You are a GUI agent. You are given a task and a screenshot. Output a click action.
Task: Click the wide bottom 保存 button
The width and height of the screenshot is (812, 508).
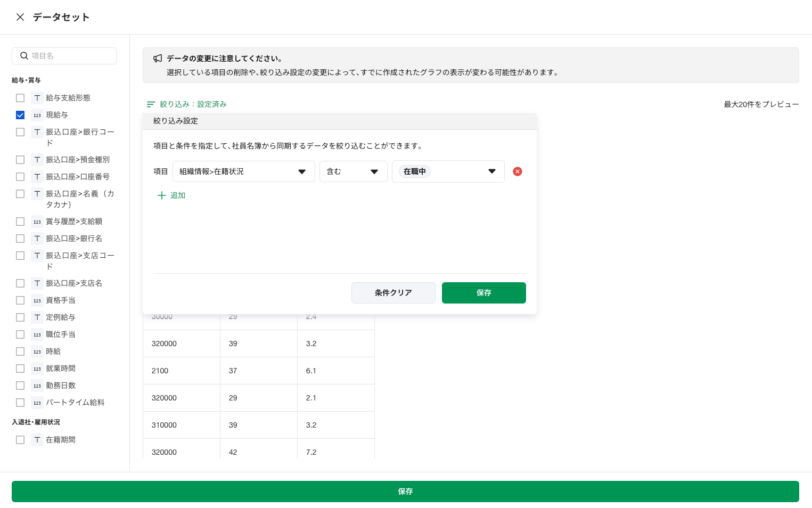(405, 491)
